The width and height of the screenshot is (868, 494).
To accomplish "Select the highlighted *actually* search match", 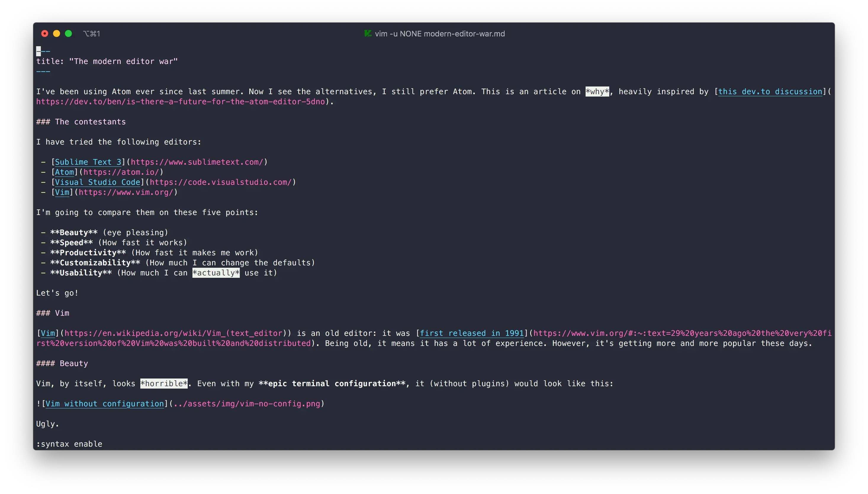I will click(x=216, y=272).
